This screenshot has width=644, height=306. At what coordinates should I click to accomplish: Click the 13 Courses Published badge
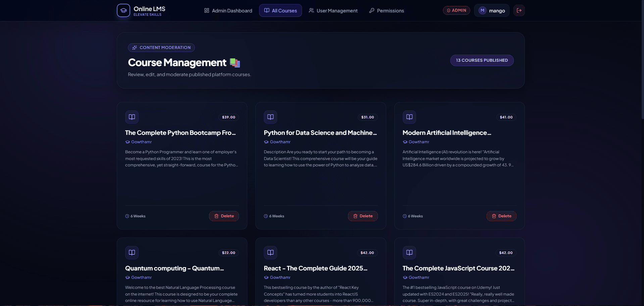point(482,60)
